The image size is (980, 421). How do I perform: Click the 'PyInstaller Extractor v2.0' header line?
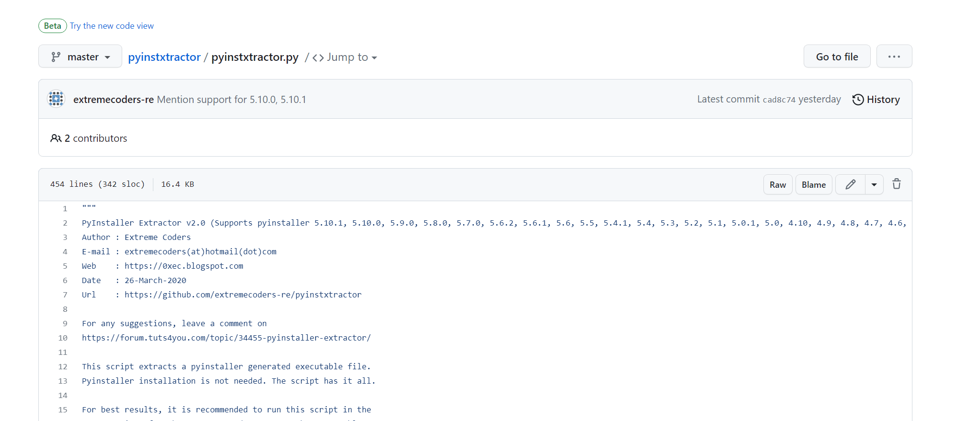pyautogui.click(x=494, y=223)
